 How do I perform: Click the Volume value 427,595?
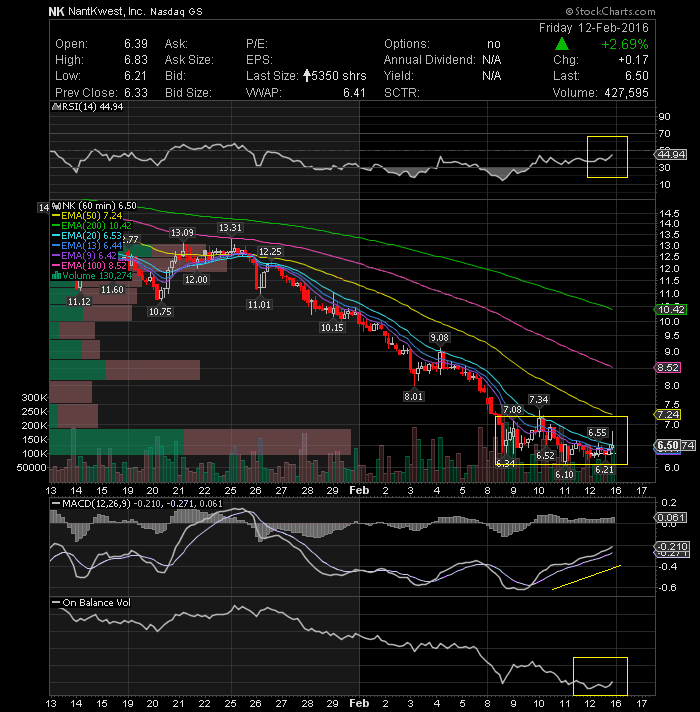[x=626, y=93]
